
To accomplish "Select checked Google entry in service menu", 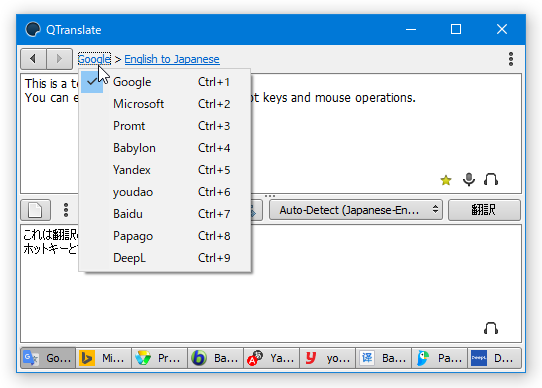I will coord(165,82).
